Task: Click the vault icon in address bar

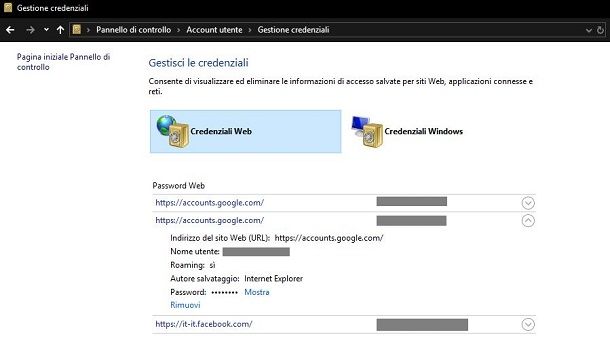Action: click(77, 30)
